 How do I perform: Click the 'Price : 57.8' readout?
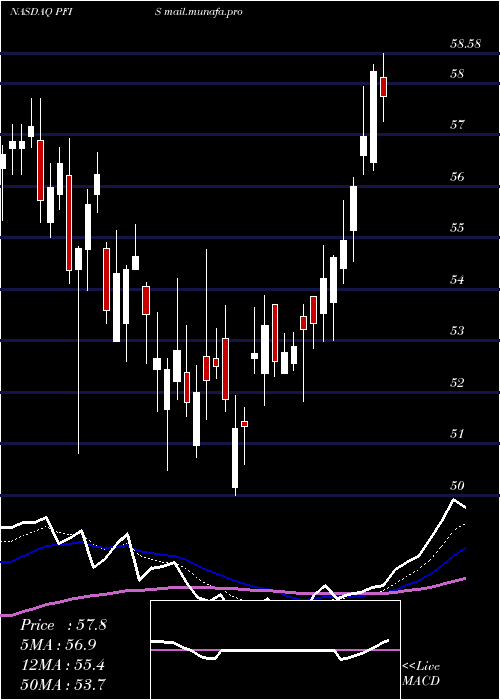point(63,625)
